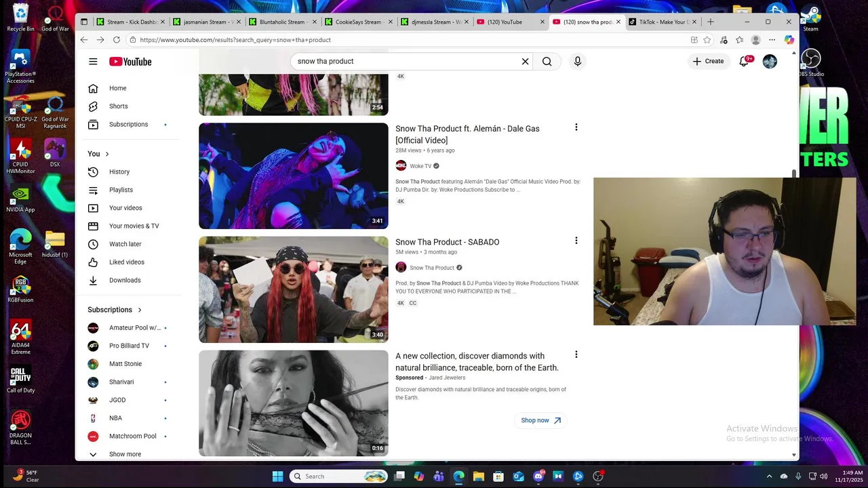Open the YouTube account avatar menu
868x488 pixels.
(x=770, y=62)
